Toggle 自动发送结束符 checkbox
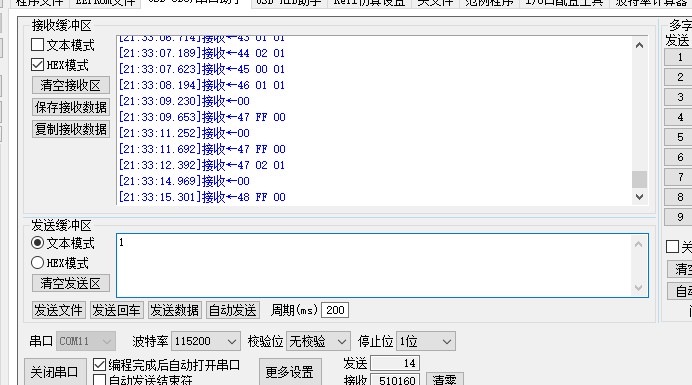 (x=100, y=380)
